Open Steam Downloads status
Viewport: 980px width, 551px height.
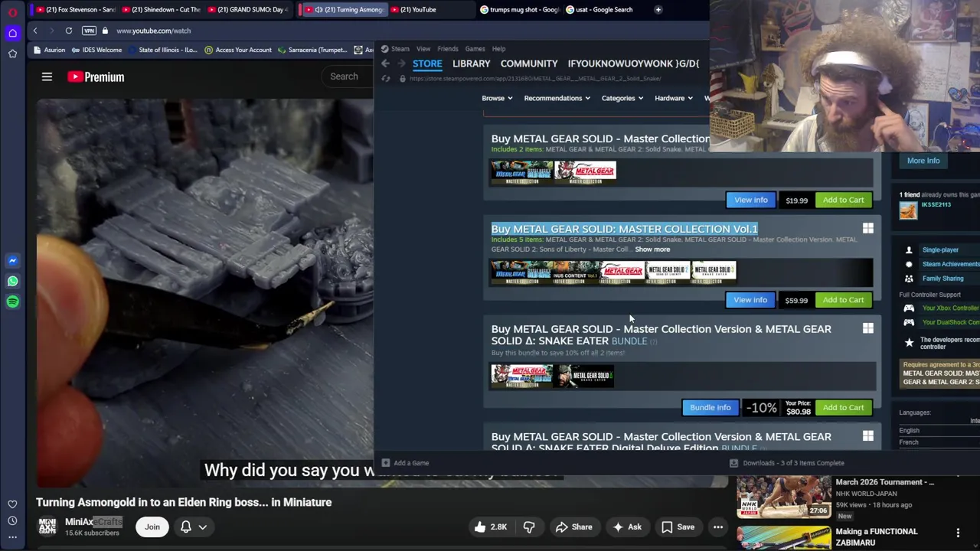pyautogui.click(x=787, y=463)
